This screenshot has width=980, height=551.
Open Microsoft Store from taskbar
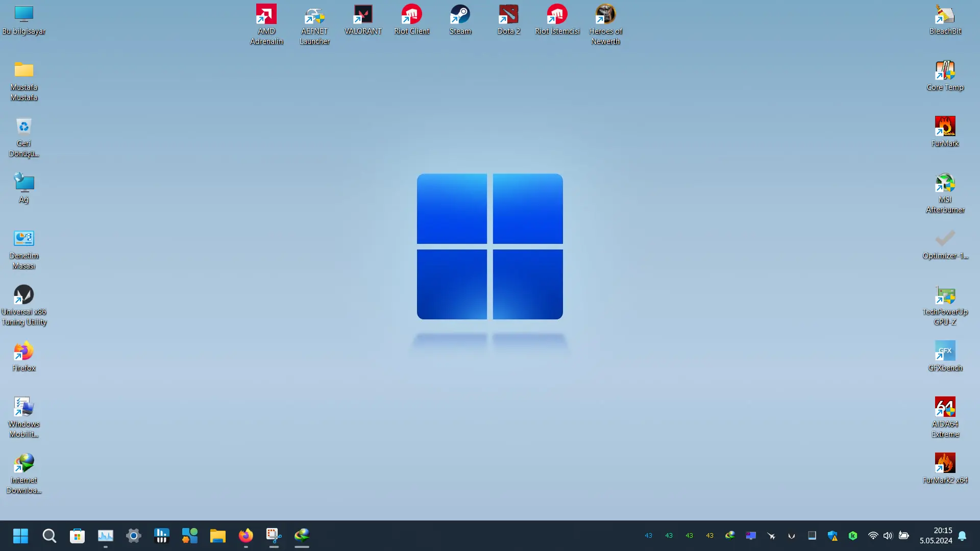(x=77, y=536)
